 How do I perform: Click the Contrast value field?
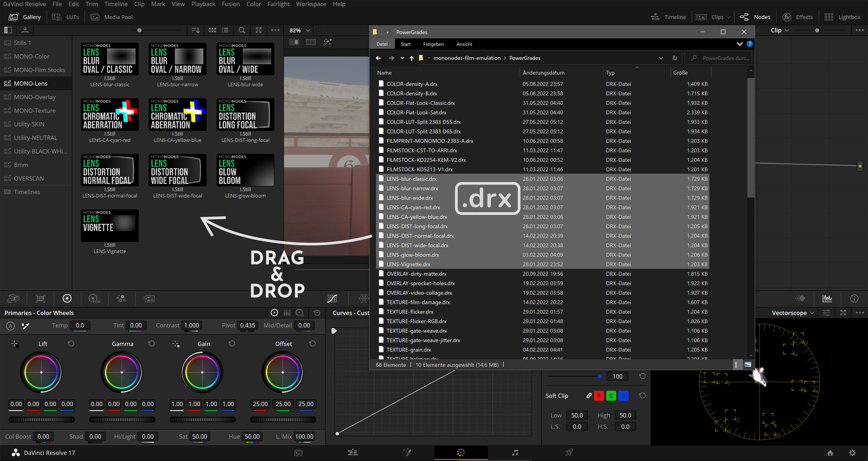pyautogui.click(x=192, y=325)
